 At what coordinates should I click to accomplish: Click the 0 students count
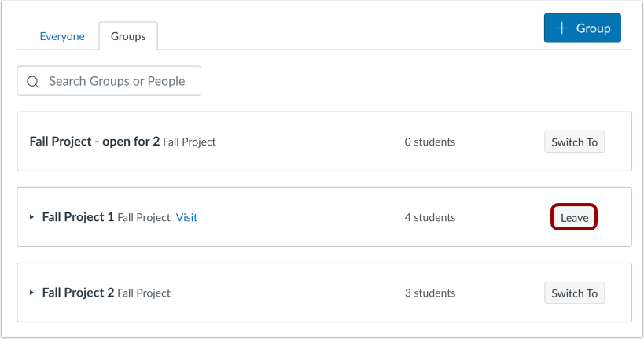tap(429, 142)
